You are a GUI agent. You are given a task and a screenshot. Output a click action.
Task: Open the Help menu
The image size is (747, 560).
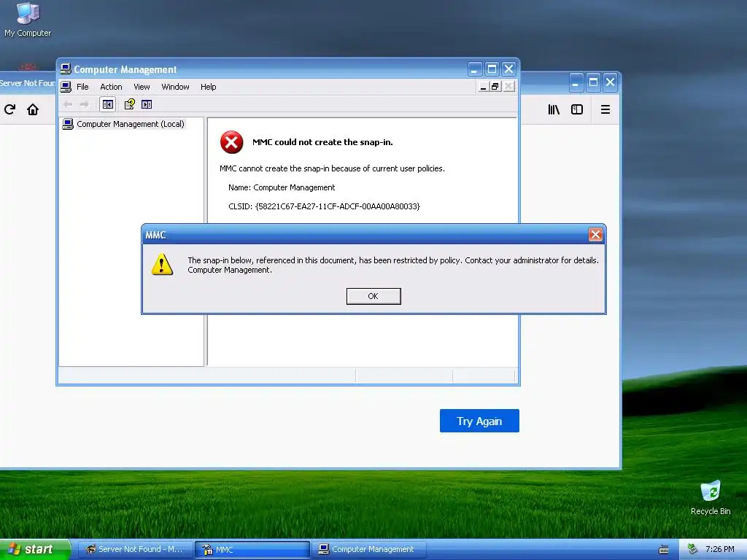[208, 87]
